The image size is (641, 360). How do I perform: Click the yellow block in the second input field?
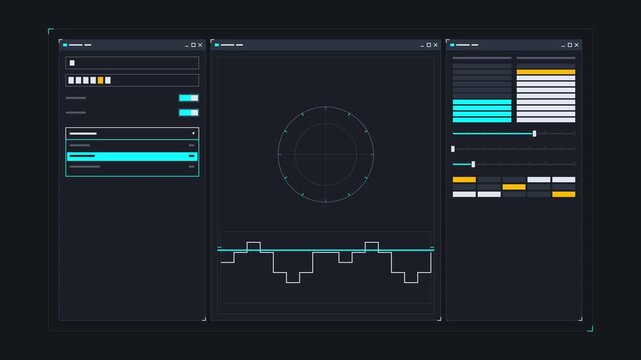(101, 80)
